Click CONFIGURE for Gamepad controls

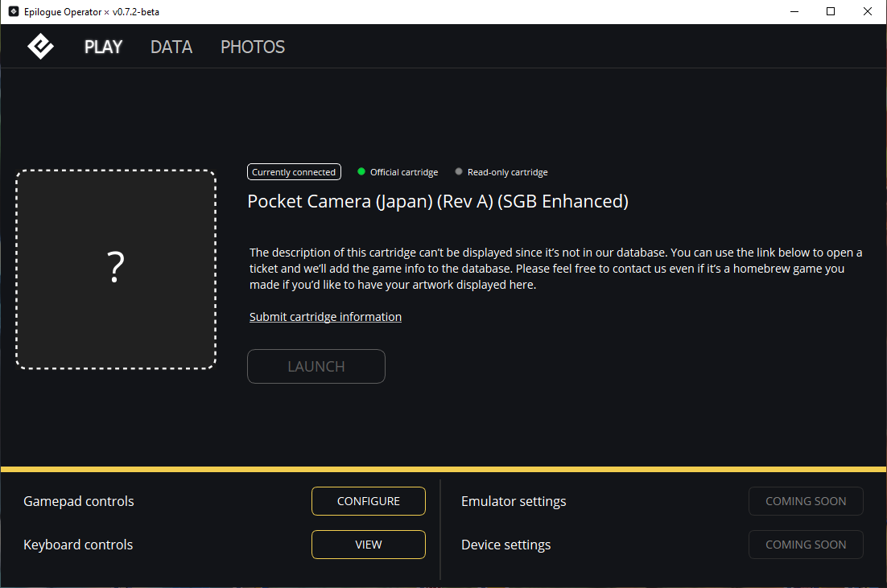pos(369,501)
